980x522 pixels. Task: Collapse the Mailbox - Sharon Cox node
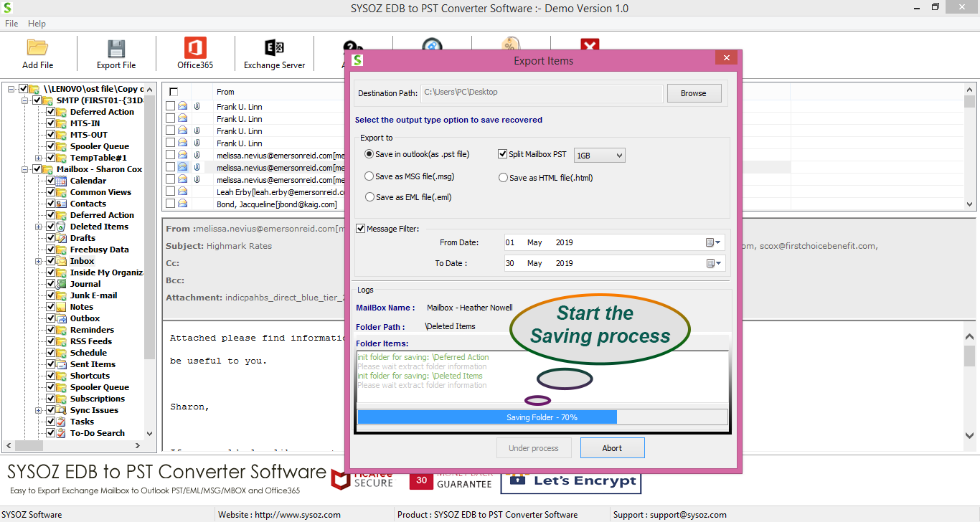click(25, 169)
